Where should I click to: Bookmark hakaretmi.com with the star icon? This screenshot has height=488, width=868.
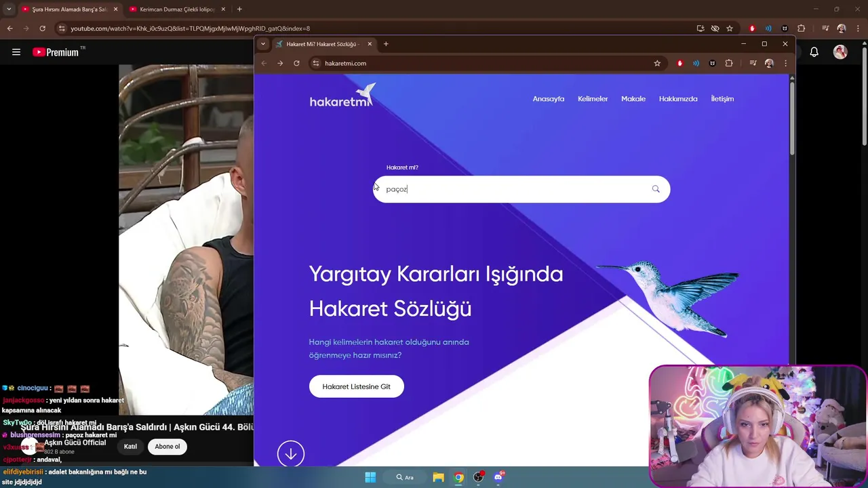(657, 63)
